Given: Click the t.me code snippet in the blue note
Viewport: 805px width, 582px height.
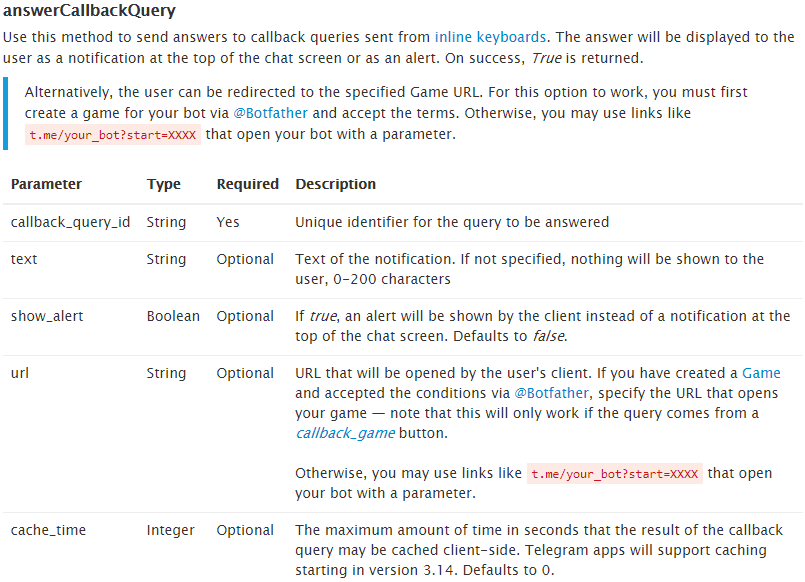Looking at the screenshot, I should [x=112, y=135].
